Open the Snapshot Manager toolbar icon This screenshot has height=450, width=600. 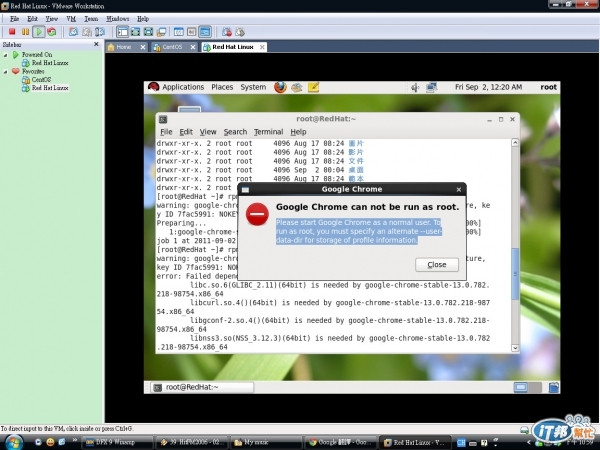pyautogui.click(x=100, y=32)
